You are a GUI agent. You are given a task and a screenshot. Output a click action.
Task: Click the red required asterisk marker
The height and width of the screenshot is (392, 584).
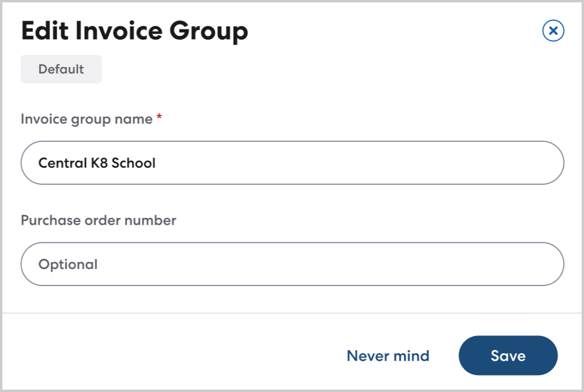click(x=158, y=117)
